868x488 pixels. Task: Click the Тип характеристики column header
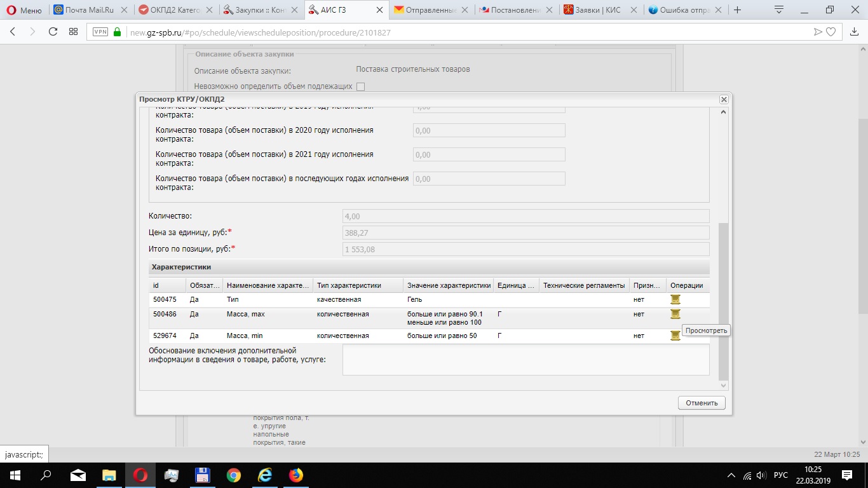[358, 285]
